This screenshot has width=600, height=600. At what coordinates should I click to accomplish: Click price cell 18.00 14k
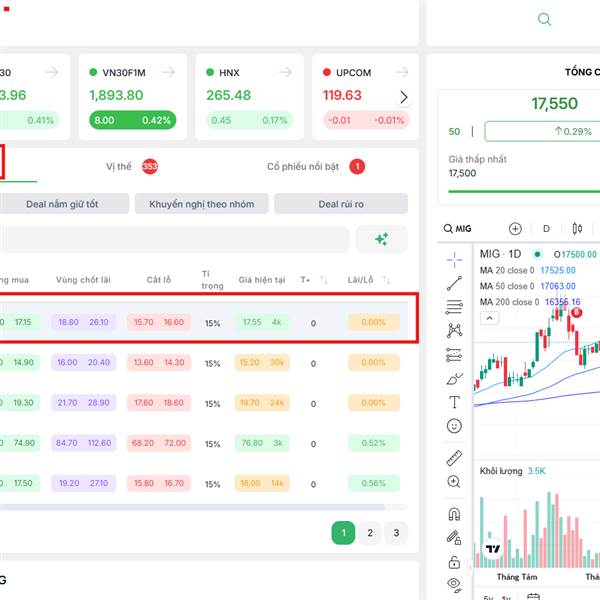(262, 483)
